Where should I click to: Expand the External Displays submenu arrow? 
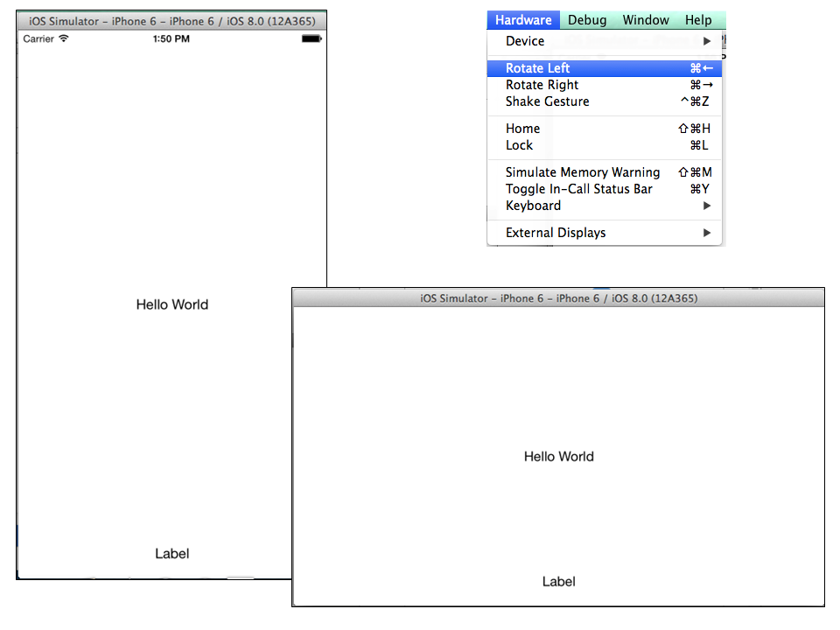(707, 233)
